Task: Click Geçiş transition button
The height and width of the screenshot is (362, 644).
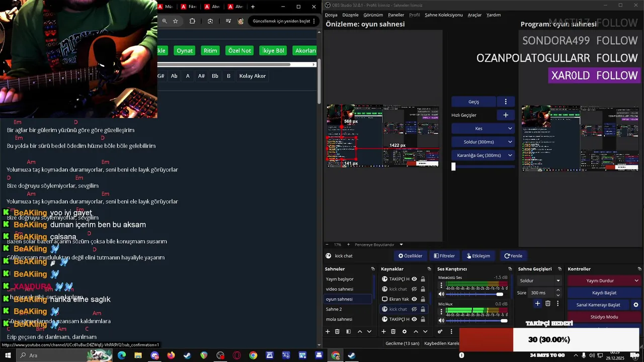Action: (473, 102)
